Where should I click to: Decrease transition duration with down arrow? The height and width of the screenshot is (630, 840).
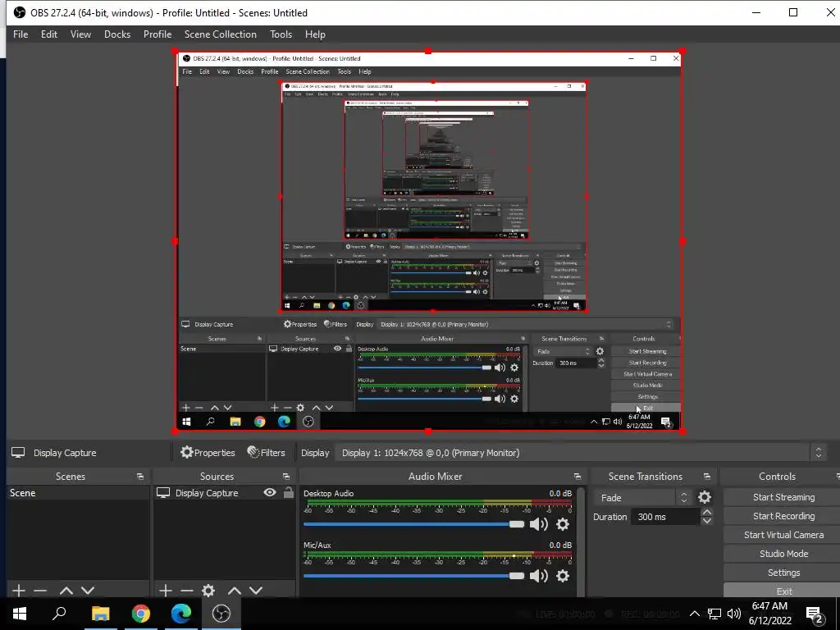pos(706,521)
